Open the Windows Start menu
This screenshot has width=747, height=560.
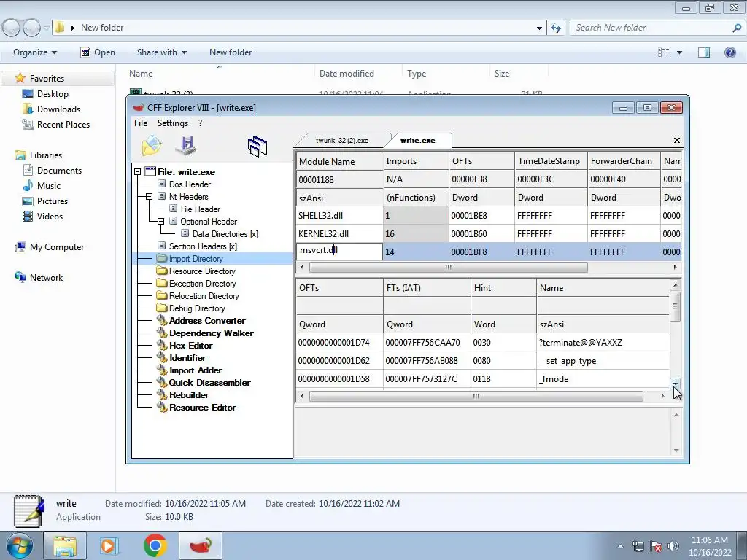19,546
